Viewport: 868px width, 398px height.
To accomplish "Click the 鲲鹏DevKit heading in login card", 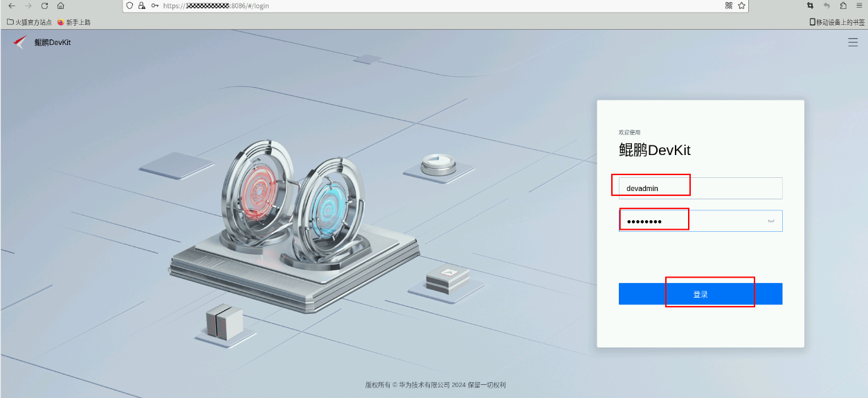I will click(655, 150).
